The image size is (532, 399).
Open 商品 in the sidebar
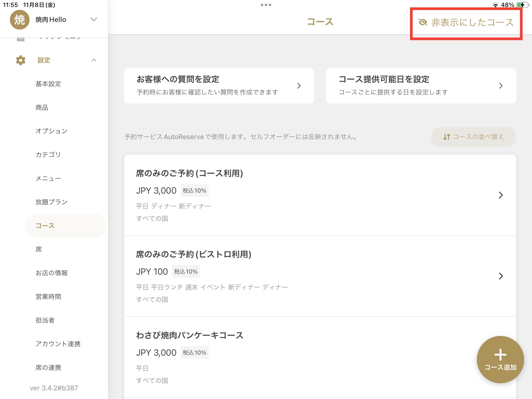[42, 108]
